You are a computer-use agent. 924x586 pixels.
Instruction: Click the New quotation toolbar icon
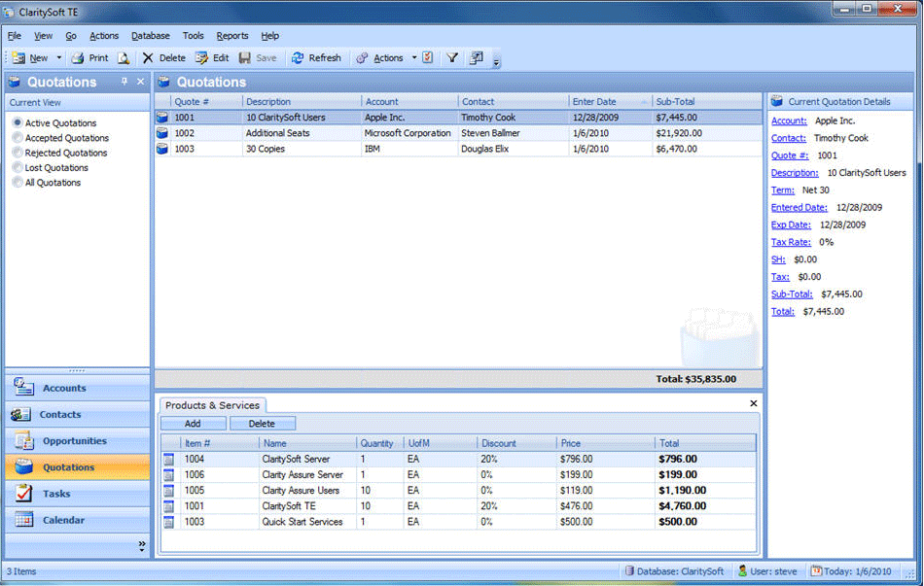18,57
